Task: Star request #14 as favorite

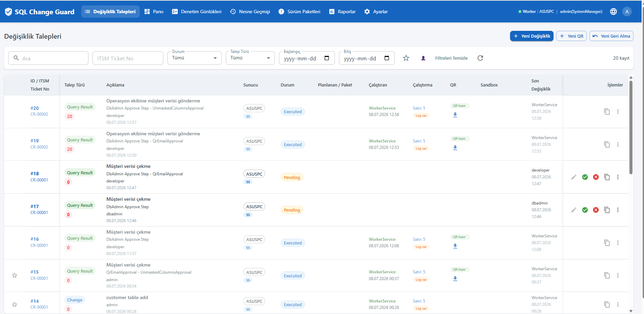Action: [15, 305]
